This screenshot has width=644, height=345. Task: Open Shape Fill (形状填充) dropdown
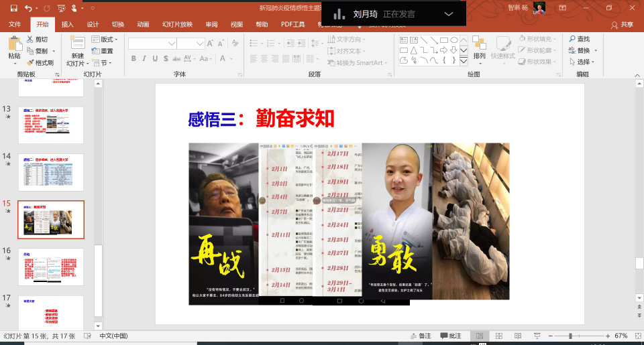pos(537,39)
